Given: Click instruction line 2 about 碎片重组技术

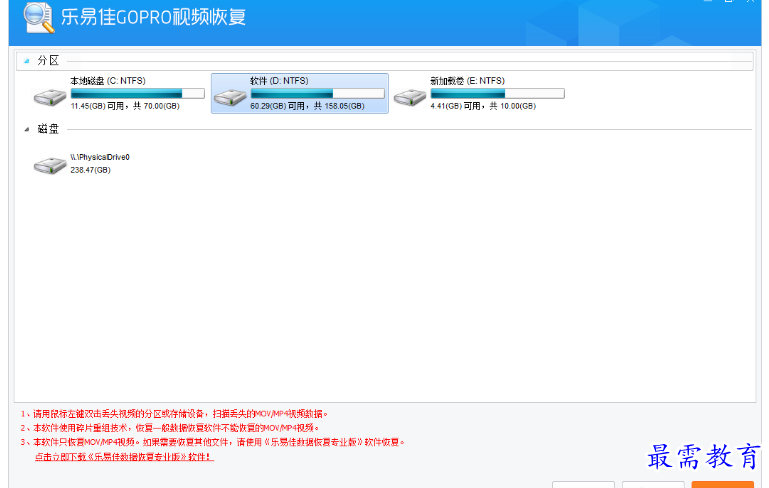Looking at the screenshot, I should [170, 428].
